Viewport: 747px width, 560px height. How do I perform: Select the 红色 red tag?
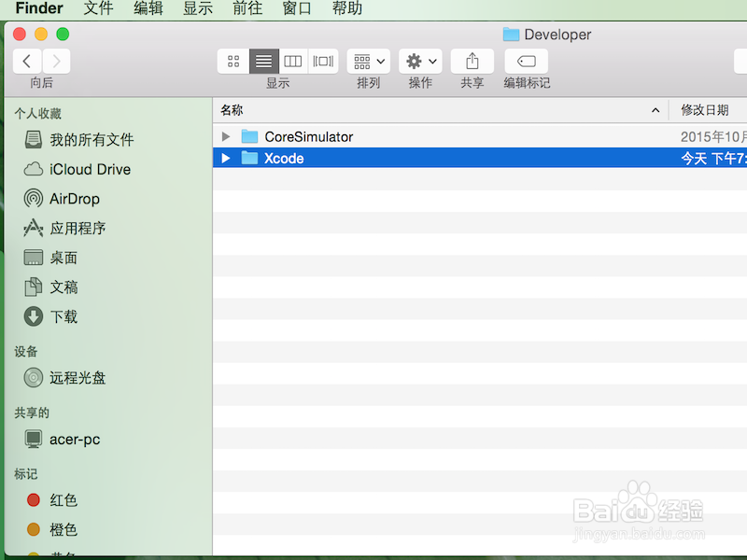pyautogui.click(x=52, y=500)
